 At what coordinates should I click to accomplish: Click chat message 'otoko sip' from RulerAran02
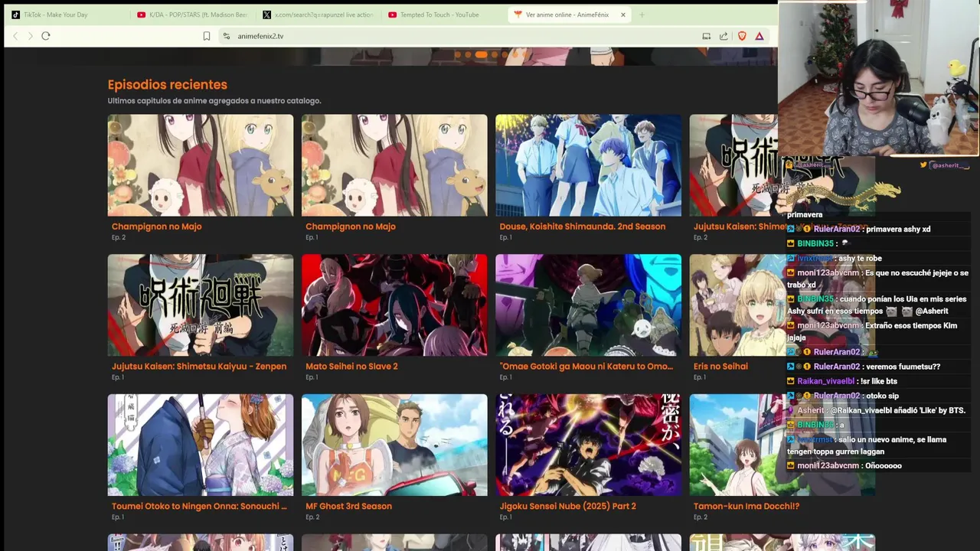pyautogui.click(x=883, y=396)
